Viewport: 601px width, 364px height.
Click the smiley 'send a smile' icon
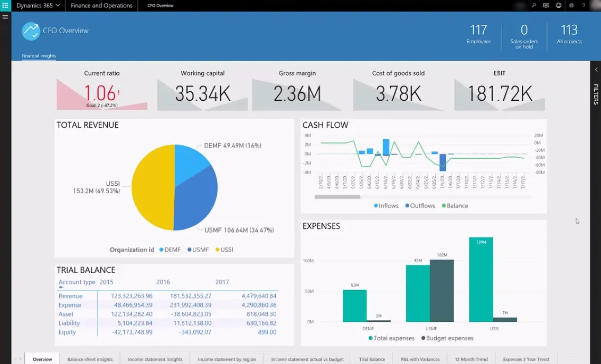click(x=558, y=6)
